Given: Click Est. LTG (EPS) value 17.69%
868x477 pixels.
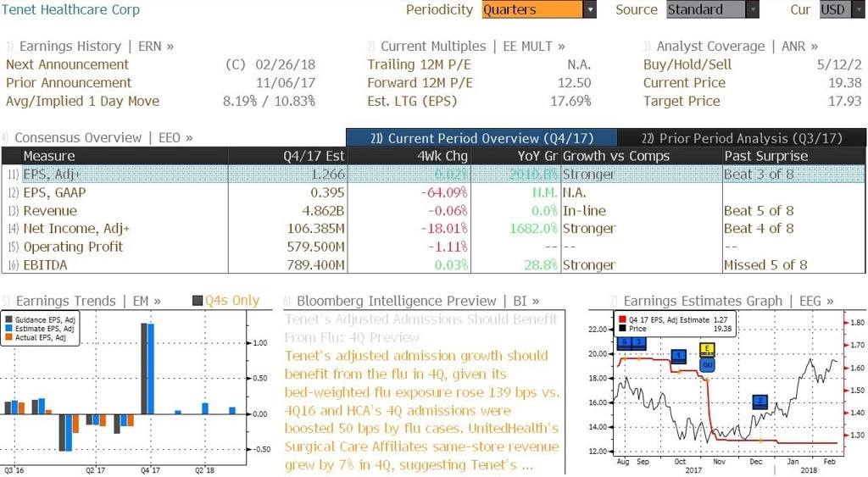Looking at the screenshot, I should [570, 101].
